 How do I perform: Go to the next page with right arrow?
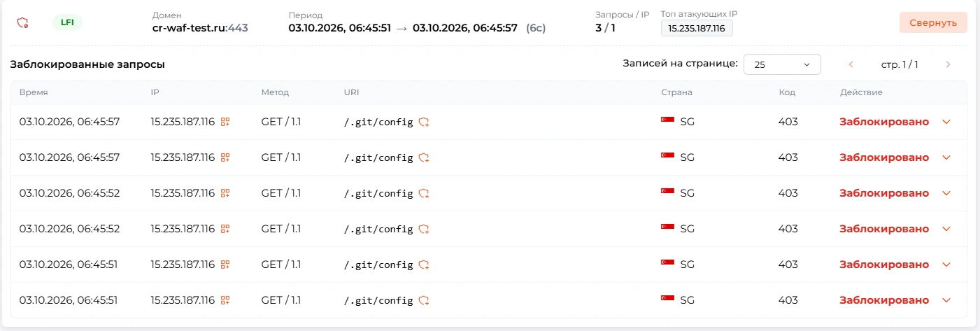tap(948, 64)
